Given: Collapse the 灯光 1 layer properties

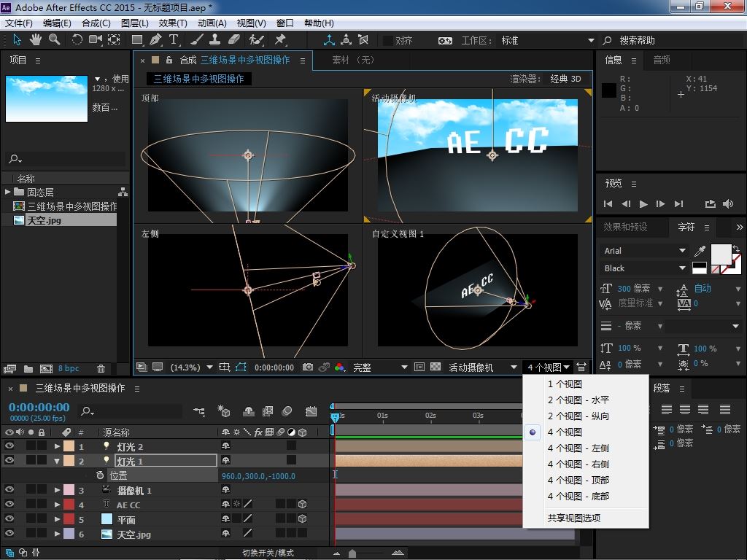Looking at the screenshot, I should [58, 461].
